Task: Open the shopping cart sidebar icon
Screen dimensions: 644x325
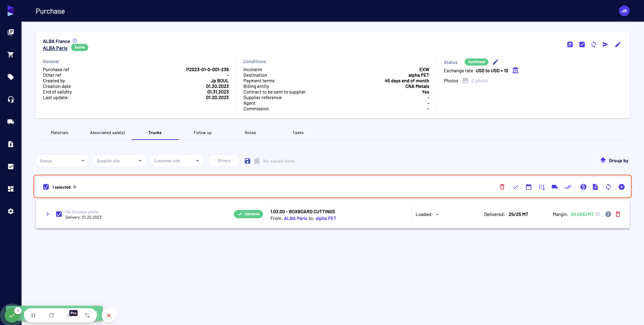Action: click(11, 55)
